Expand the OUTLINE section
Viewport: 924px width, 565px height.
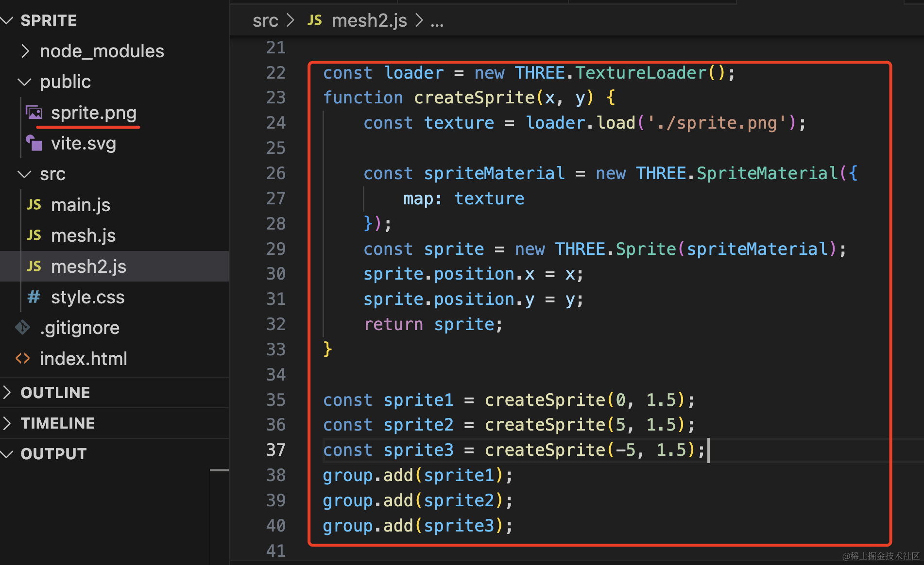(7, 392)
